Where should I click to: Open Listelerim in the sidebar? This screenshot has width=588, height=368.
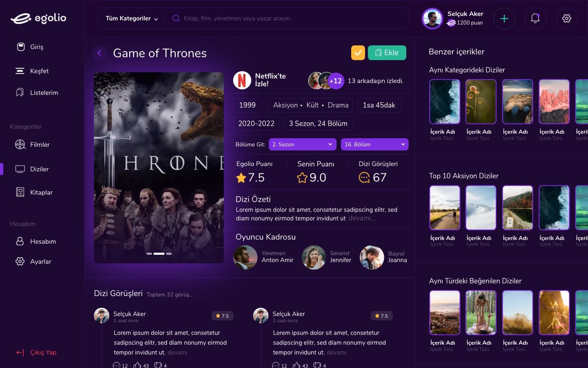coord(37,93)
